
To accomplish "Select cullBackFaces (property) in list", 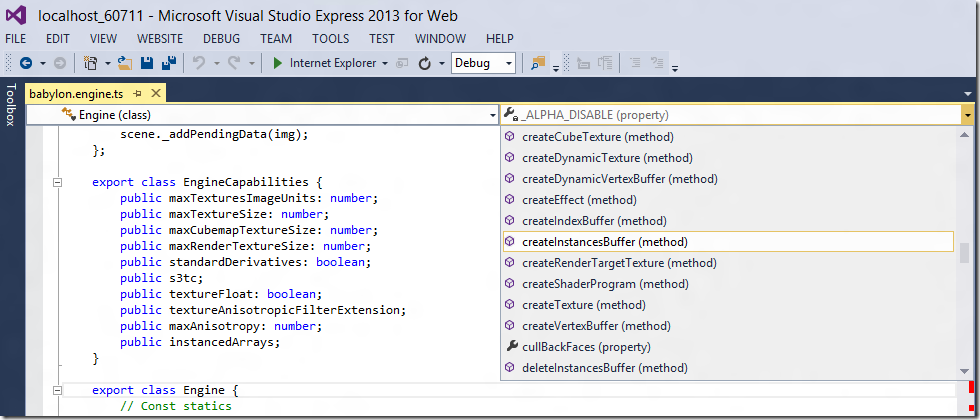I will (728, 346).
